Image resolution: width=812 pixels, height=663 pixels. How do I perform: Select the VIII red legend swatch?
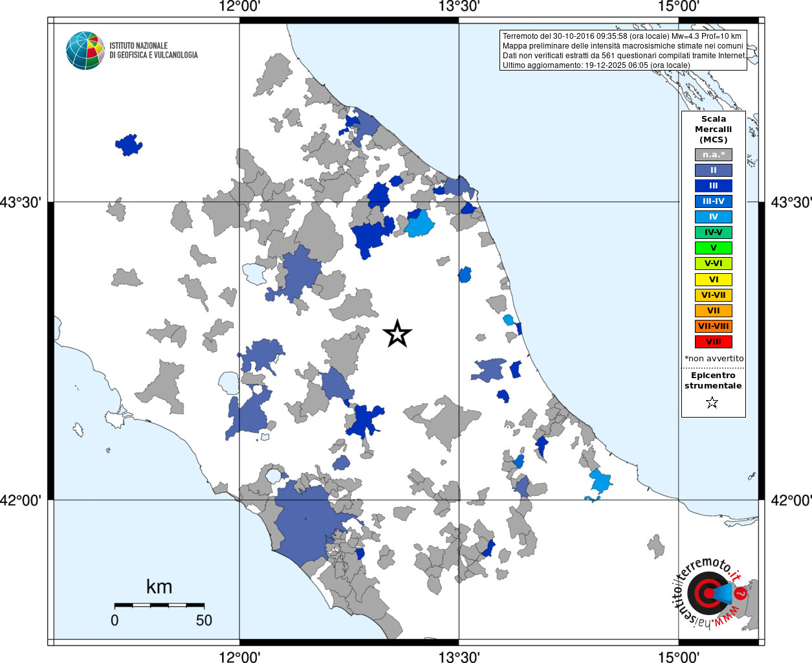coord(714,342)
